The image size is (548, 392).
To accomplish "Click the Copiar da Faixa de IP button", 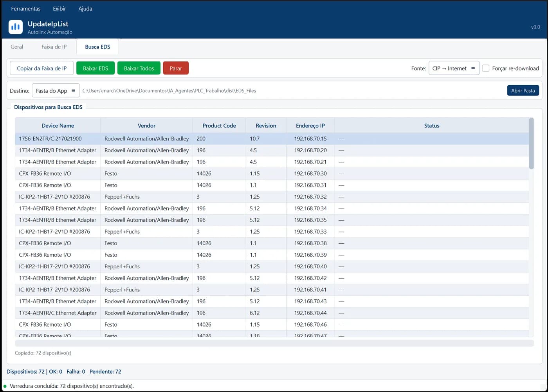I will (41, 68).
